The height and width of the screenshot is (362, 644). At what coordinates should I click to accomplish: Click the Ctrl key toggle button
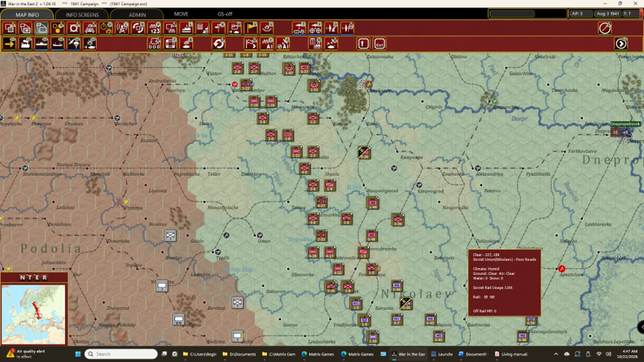(379, 43)
